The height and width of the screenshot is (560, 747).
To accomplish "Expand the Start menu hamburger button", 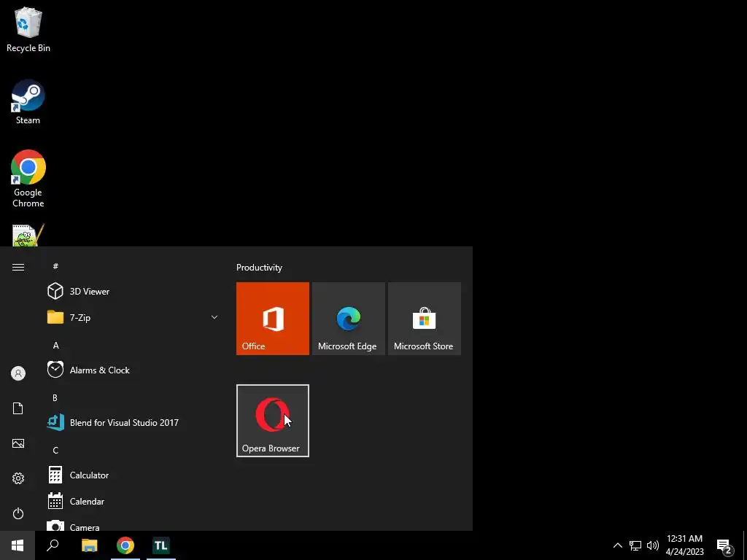I will point(18,267).
